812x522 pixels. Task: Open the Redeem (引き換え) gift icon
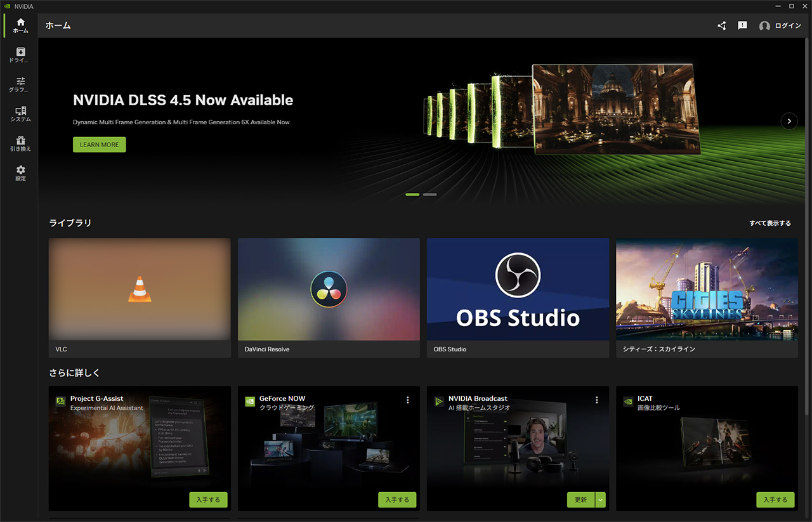20,143
